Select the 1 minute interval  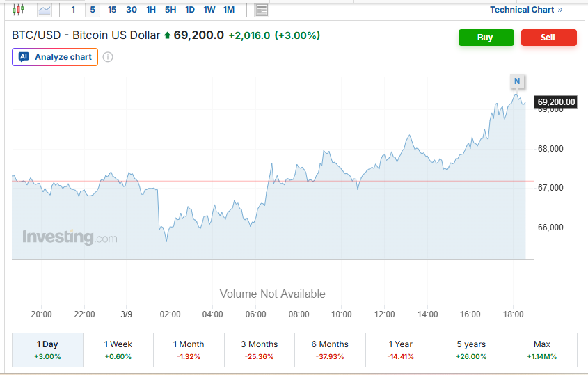[73, 10]
